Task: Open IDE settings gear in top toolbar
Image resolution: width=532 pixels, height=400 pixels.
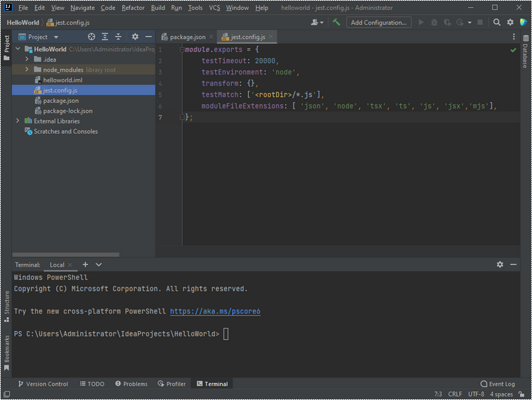Action: (x=510, y=23)
